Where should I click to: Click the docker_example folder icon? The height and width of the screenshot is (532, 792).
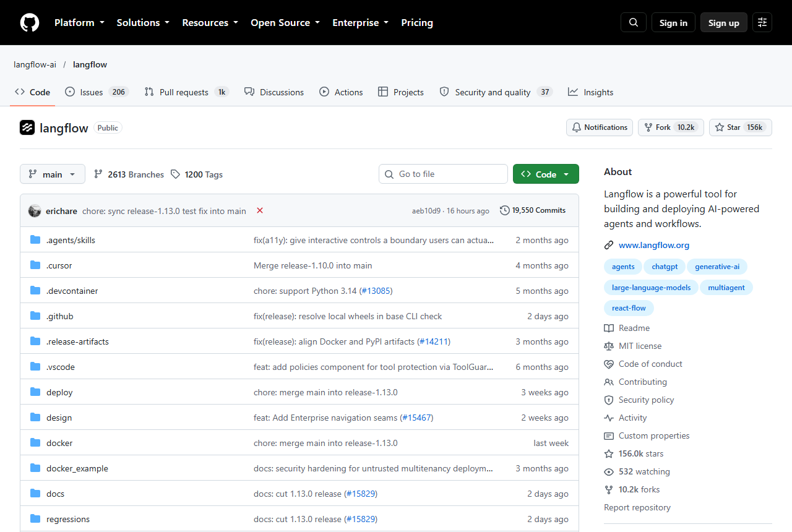[35, 468]
